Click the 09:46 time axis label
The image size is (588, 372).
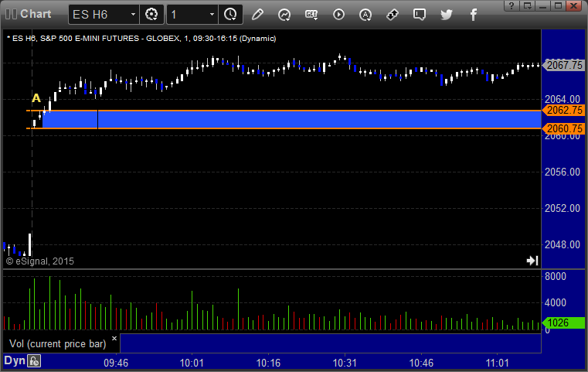(x=116, y=363)
